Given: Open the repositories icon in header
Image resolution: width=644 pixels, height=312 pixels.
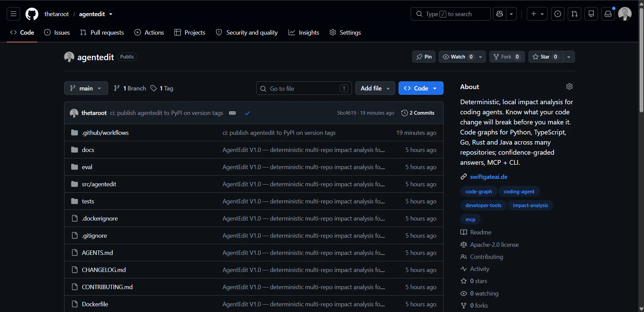Looking at the screenshot, I should click(x=591, y=14).
